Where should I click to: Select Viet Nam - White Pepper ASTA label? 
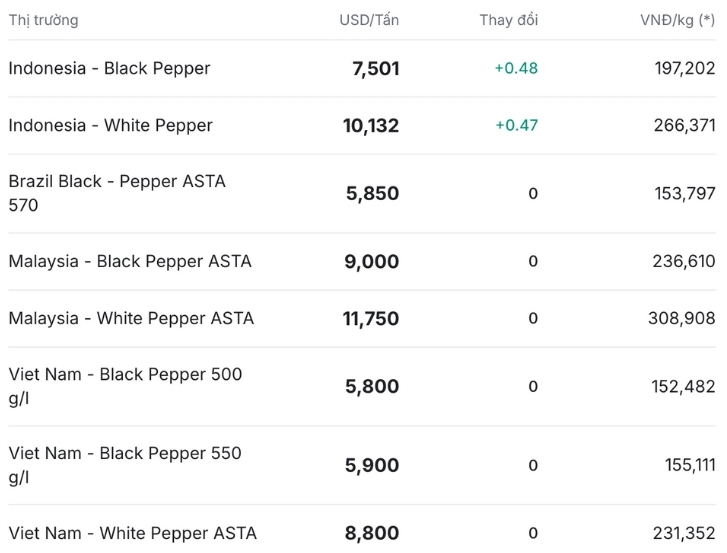(x=133, y=534)
